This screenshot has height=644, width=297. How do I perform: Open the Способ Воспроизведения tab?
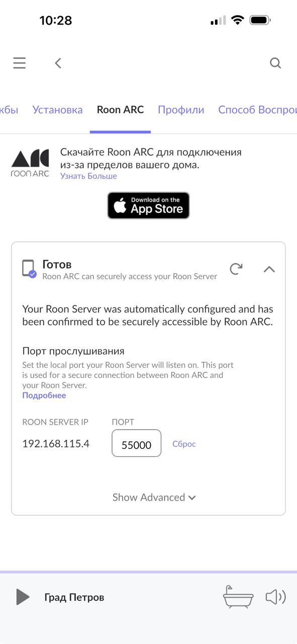coord(257,110)
